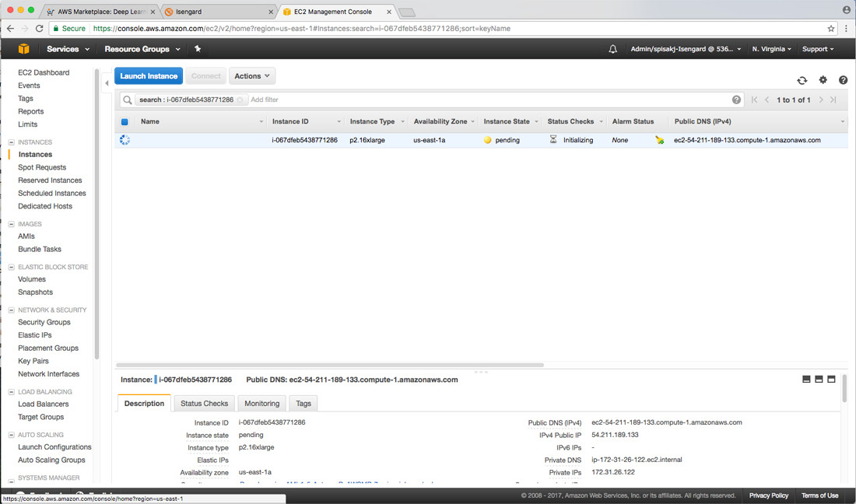Go to last page of results
The height and width of the screenshot is (504, 856).
tap(833, 100)
